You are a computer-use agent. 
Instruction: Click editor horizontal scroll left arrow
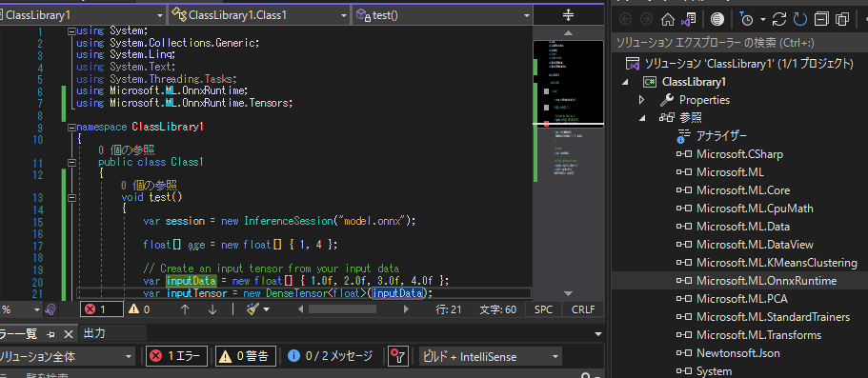coord(300,309)
